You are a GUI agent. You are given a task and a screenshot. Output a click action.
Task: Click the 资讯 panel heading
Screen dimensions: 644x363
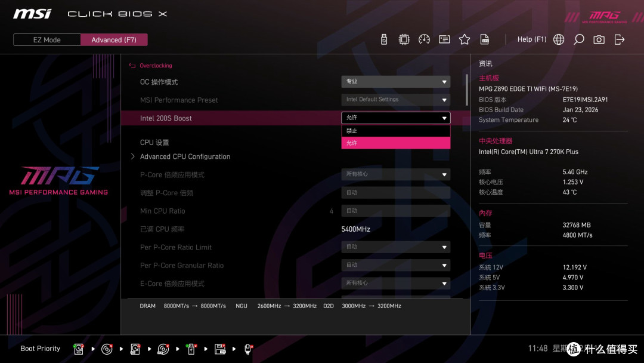[485, 64]
